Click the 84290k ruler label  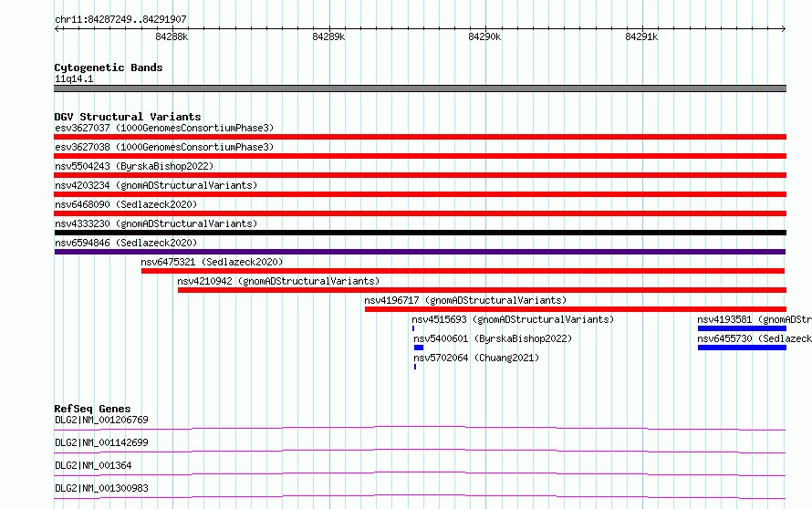[x=484, y=36]
